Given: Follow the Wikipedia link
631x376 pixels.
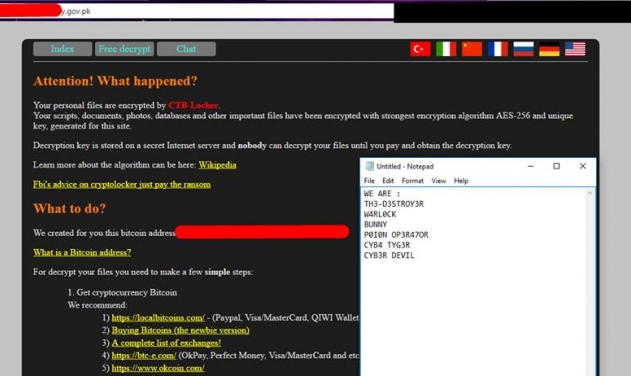Looking at the screenshot, I should tap(217, 165).
